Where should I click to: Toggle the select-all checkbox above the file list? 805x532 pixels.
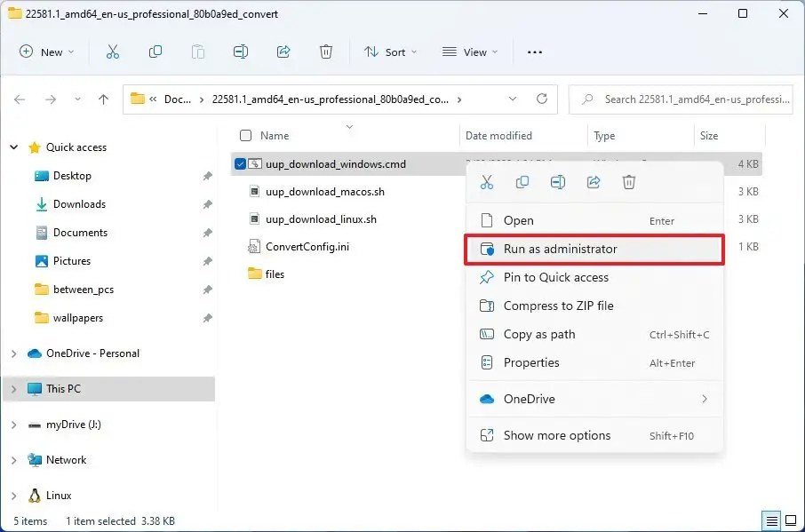[245, 135]
